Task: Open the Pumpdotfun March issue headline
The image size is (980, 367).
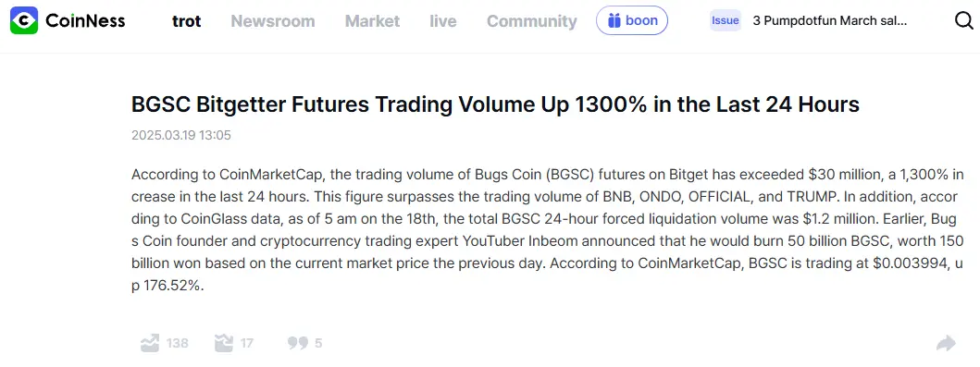Action: [x=830, y=20]
